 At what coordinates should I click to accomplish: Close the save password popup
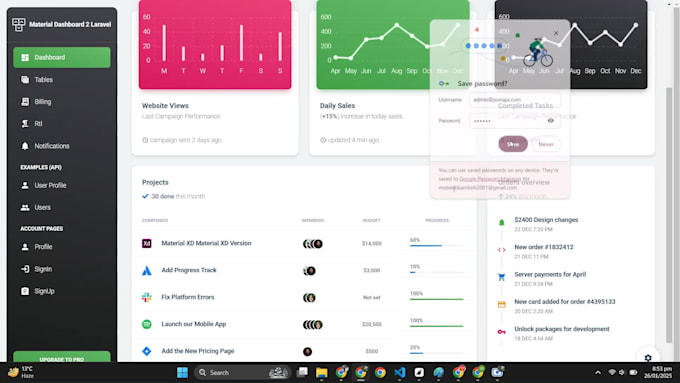pos(556,33)
